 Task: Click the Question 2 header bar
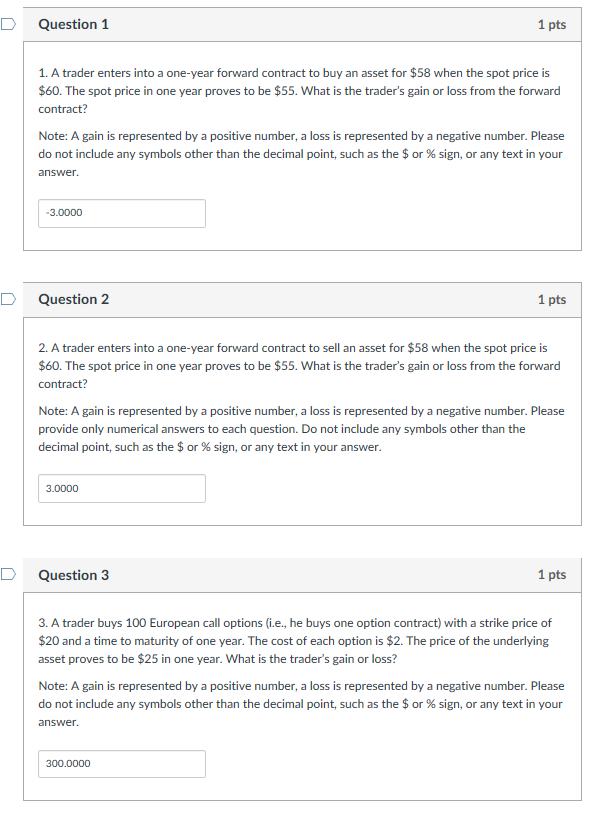coord(300,299)
